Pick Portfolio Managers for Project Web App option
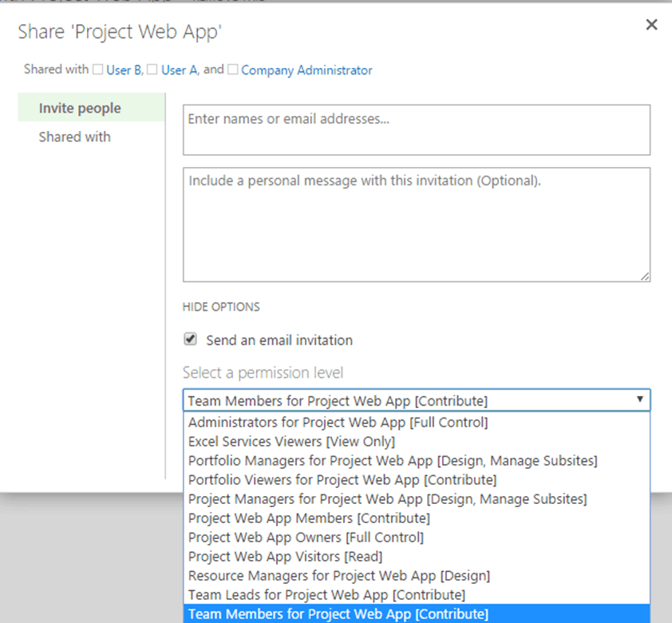The width and height of the screenshot is (672, 623). [417, 461]
